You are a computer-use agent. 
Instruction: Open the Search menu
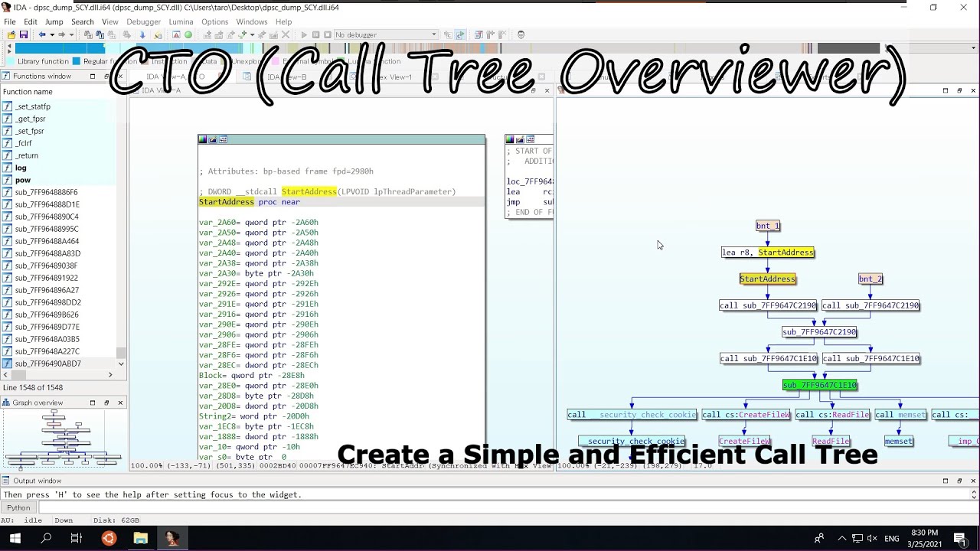[x=82, y=21]
